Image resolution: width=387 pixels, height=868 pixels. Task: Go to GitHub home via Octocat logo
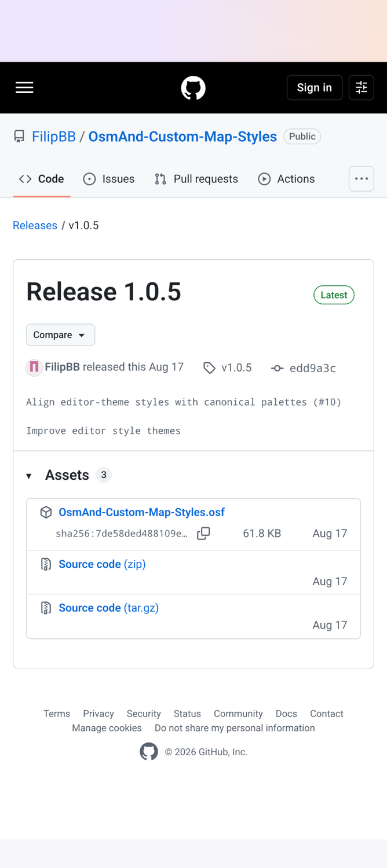[x=193, y=88]
